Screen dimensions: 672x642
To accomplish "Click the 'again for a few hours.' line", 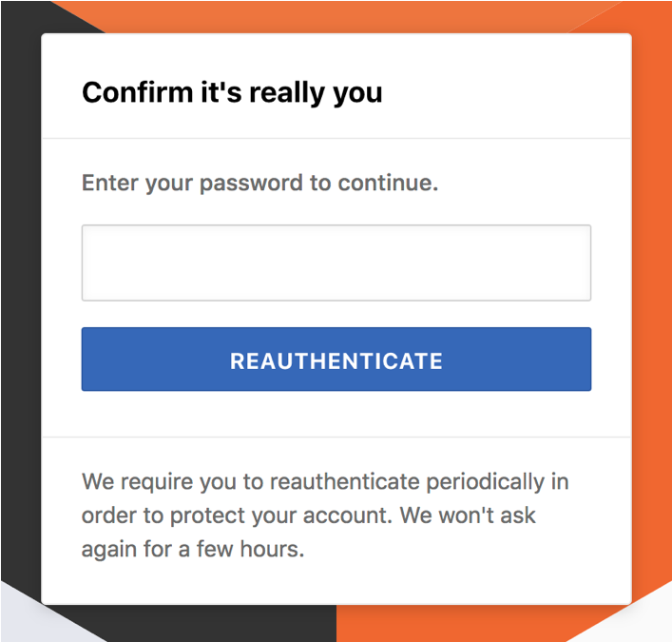I will click(193, 549).
